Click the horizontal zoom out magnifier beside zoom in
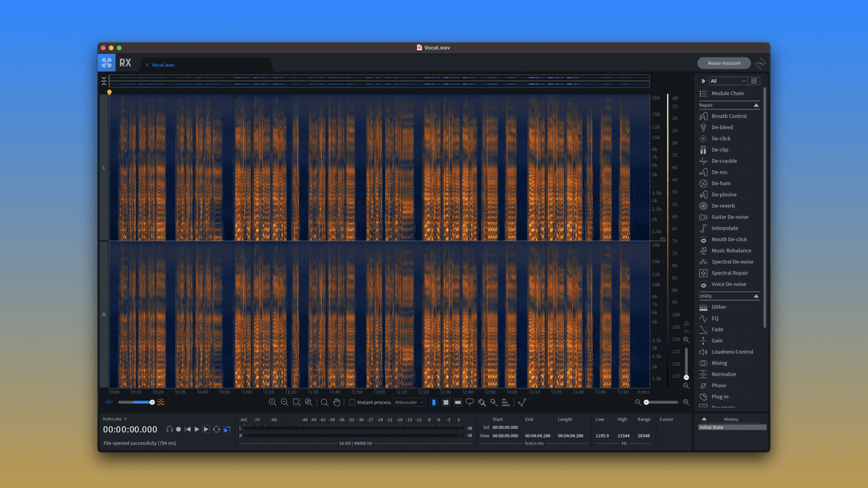 click(x=285, y=402)
